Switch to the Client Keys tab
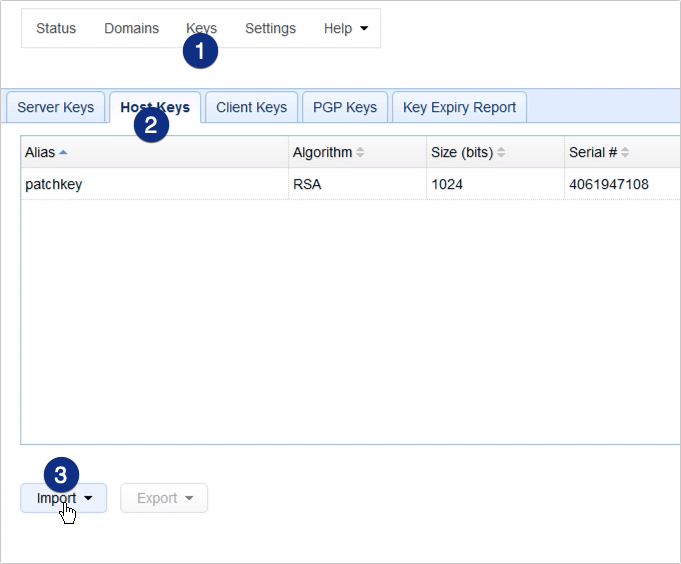 tap(251, 107)
